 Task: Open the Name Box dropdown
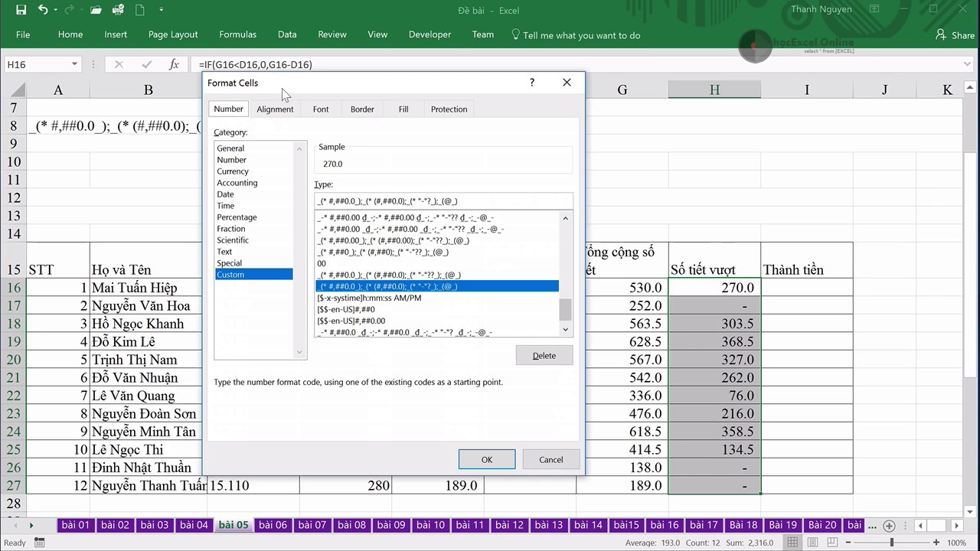coord(73,64)
